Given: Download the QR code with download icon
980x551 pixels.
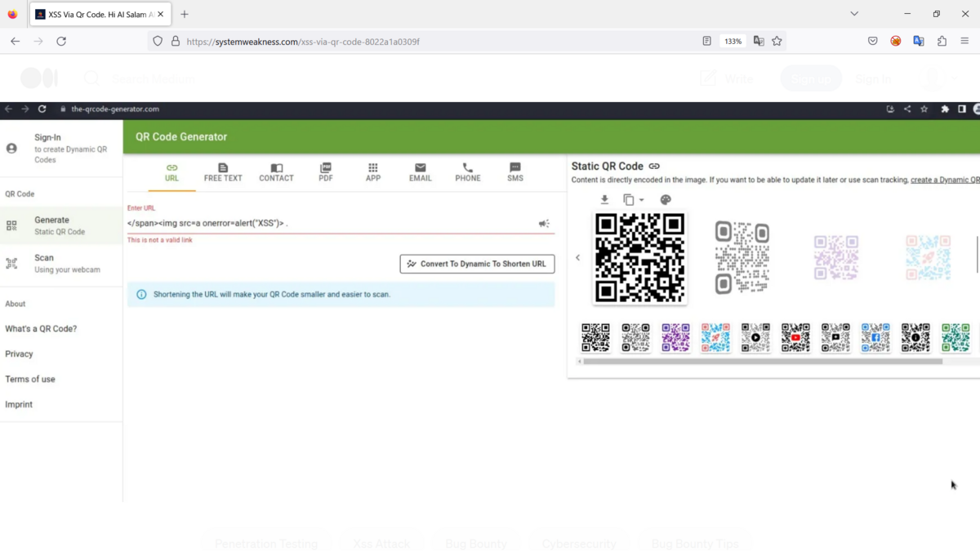Looking at the screenshot, I should pos(604,200).
